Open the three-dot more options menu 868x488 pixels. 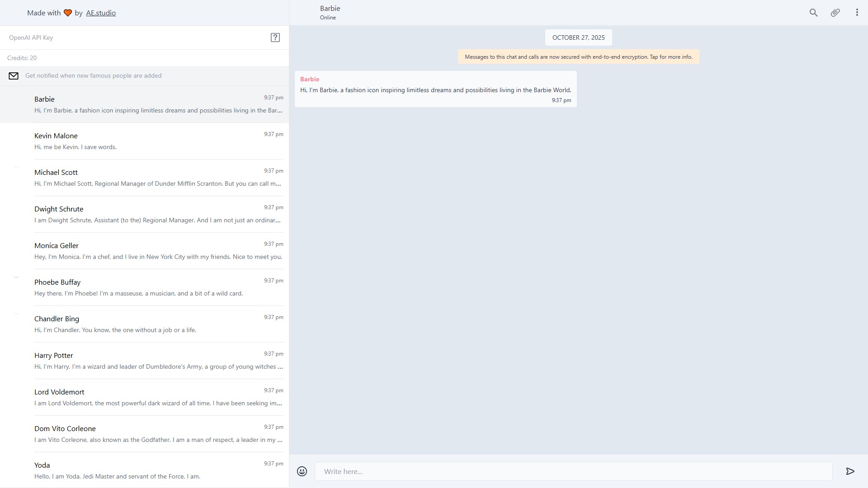tap(857, 13)
